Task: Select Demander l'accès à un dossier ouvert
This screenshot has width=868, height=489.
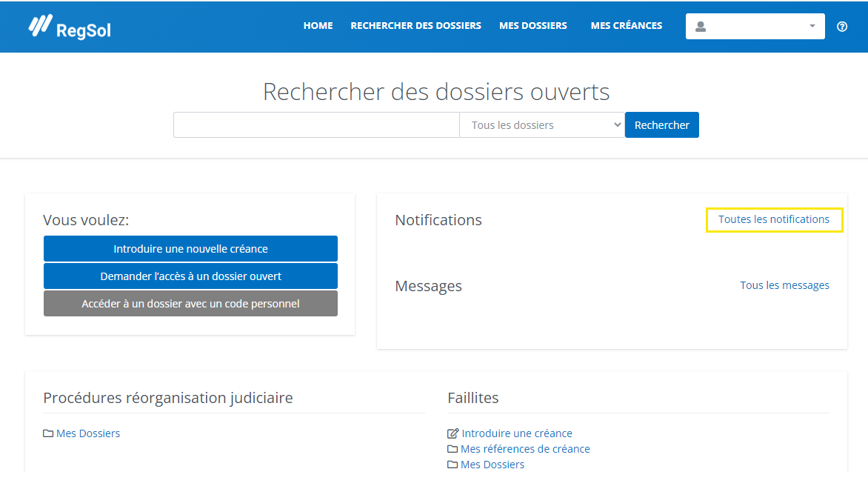Action: pyautogui.click(x=190, y=276)
